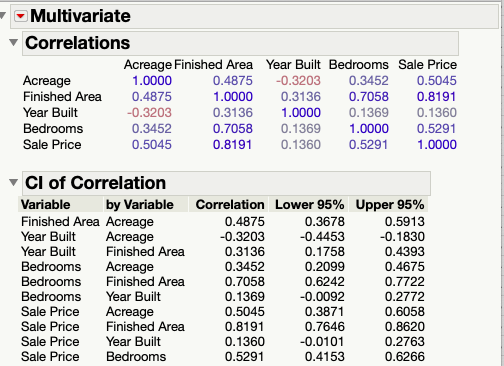Select upper bound value 0.5913
Image resolution: width=504 pixels, height=366 pixels.
[x=405, y=222]
